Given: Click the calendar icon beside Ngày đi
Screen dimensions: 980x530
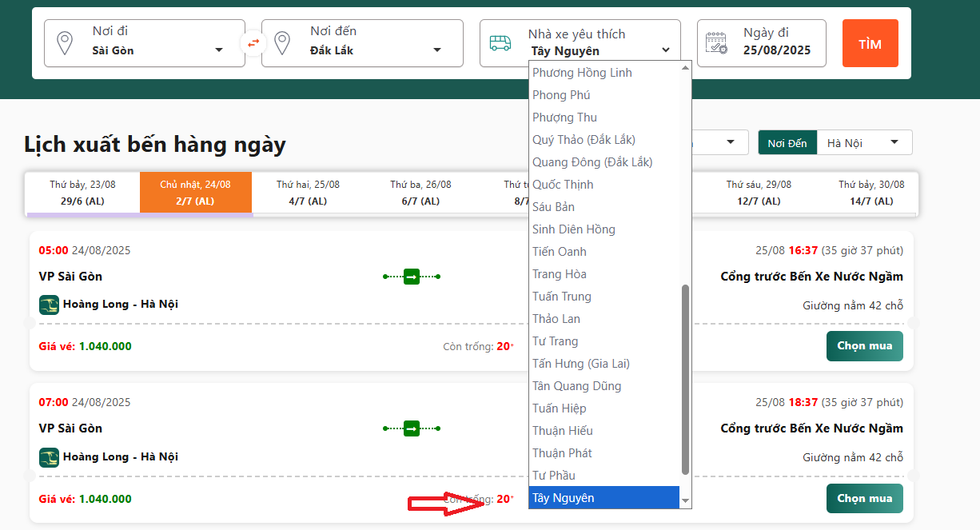Looking at the screenshot, I should 716,42.
